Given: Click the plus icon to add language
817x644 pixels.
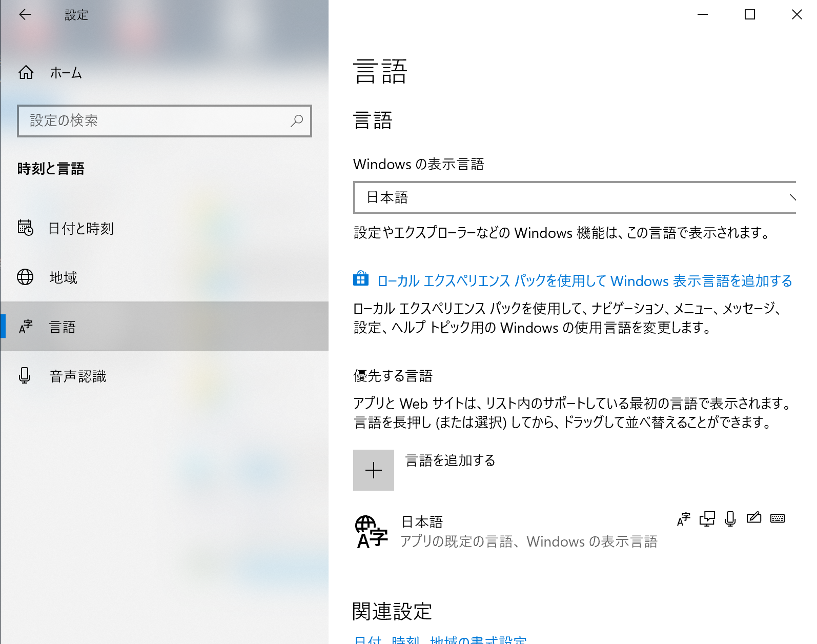Looking at the screenshot, I should coord(374,470).
